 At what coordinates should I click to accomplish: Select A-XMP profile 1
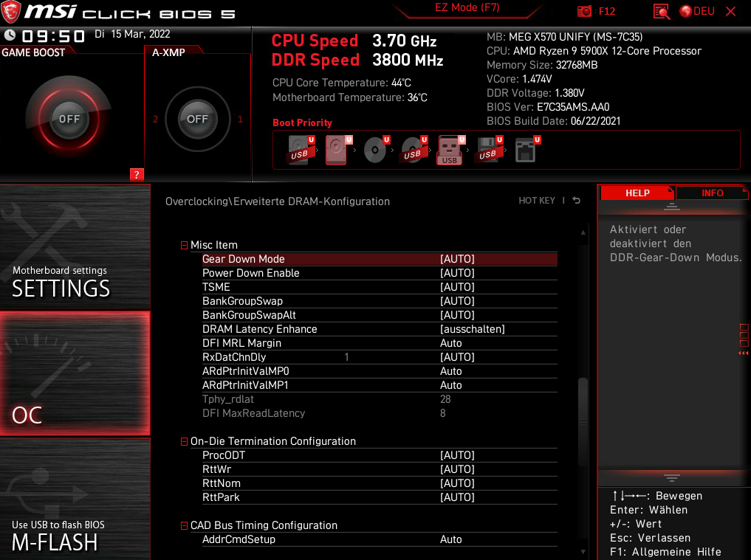tap(240, 120)
